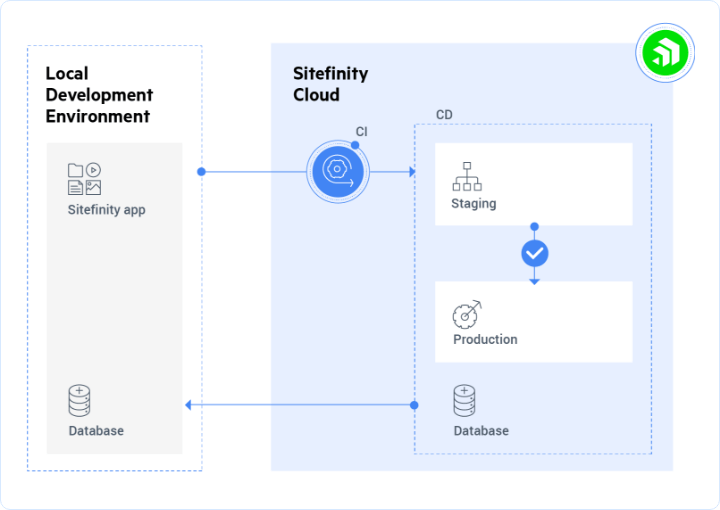
Task: Click the Staging label text
Action: point(473,203)
